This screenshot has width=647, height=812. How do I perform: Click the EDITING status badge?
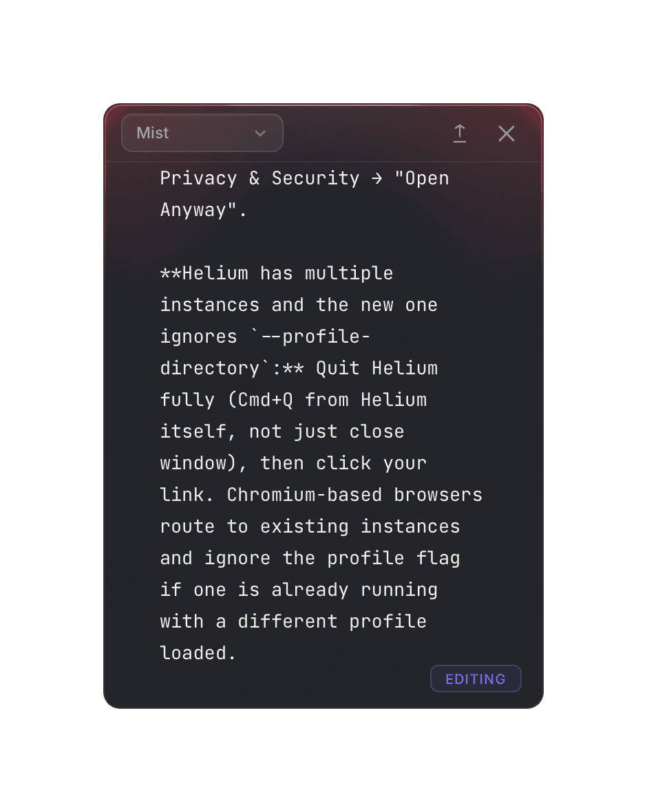coord(476,679)
